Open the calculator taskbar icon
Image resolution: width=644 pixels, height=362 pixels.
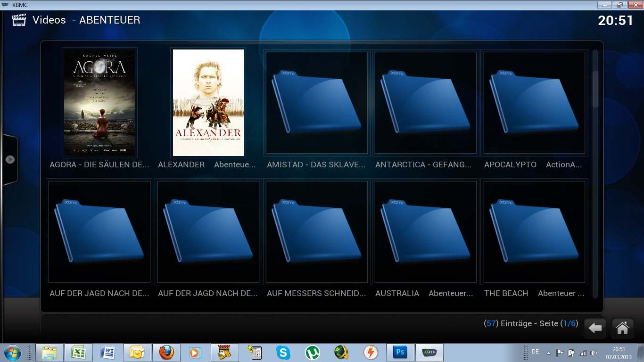click(255, 353)
